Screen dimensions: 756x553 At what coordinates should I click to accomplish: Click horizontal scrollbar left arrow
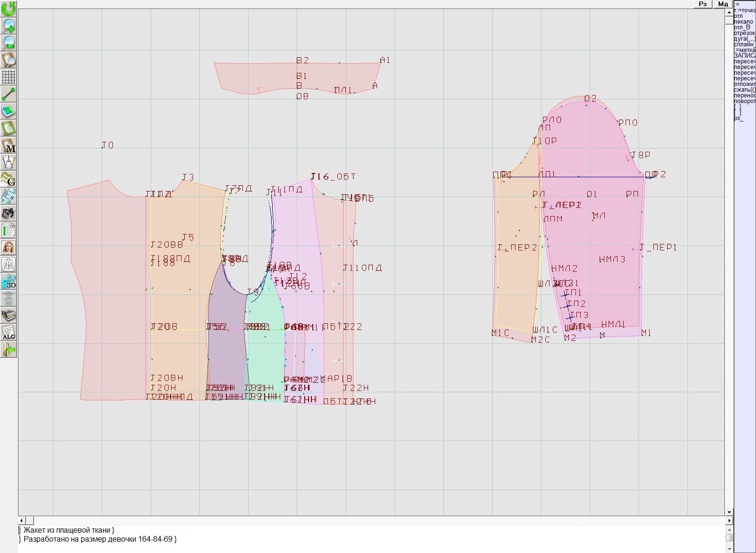22,520
